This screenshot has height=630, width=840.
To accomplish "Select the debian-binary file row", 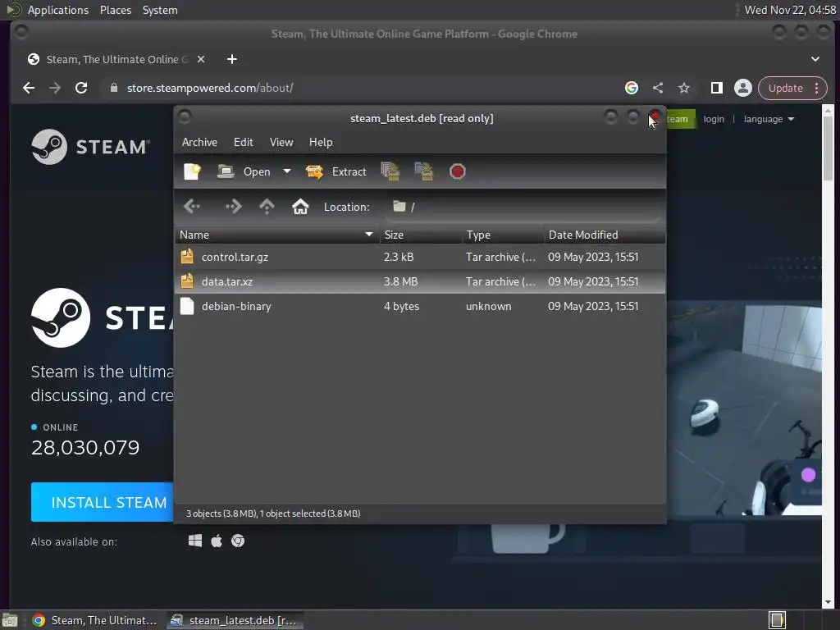I will pyautogui.click(x=420, y=307).
